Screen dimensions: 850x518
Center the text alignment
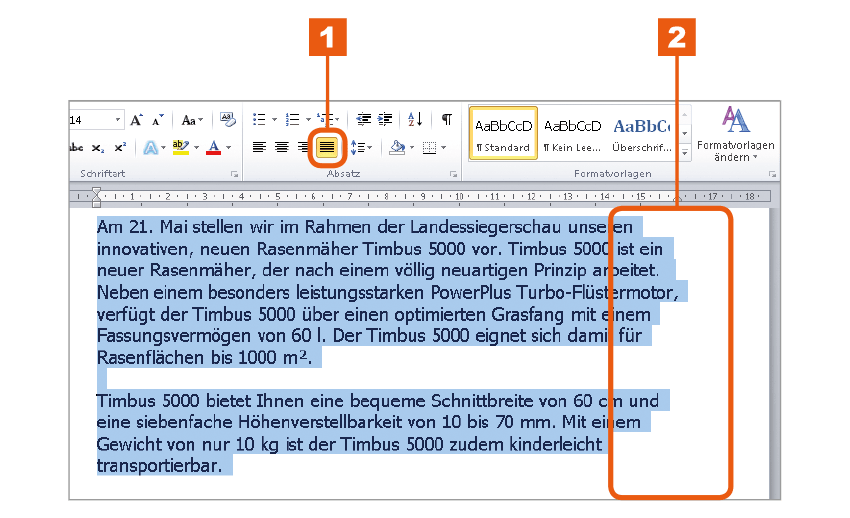pos(281,147)
